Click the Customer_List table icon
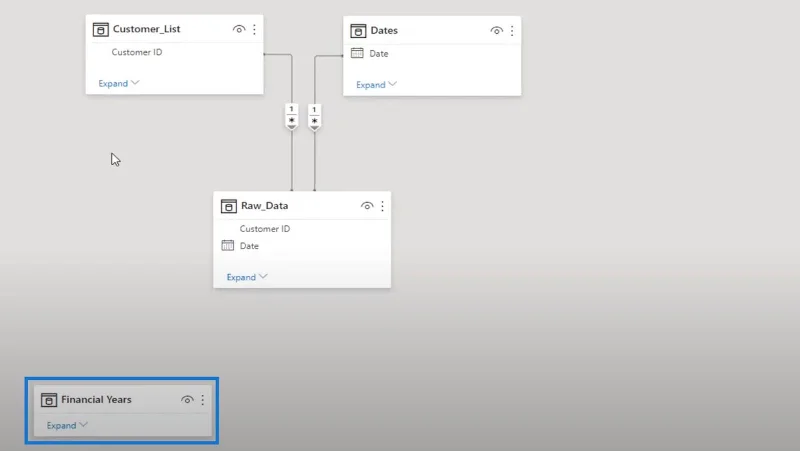The width and height of the screenshot is (800, 451). [101, 30]
